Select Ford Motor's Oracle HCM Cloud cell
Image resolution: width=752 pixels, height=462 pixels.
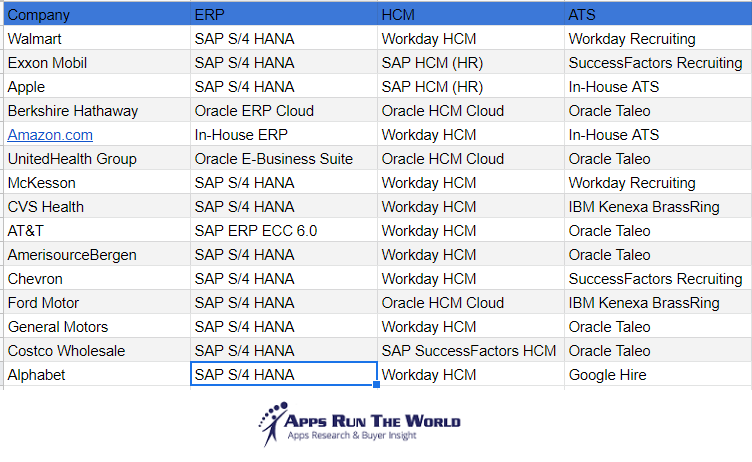pyautogui.click(x=471, y=302)
